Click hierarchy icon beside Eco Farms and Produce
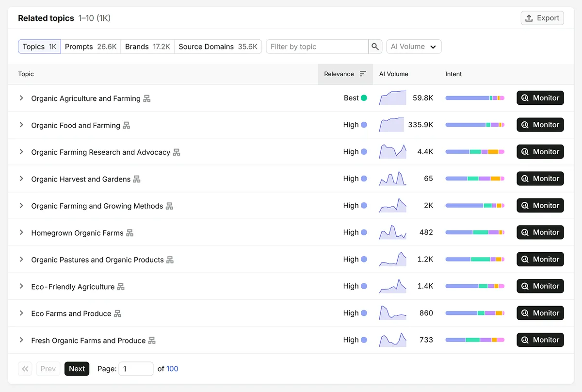This screenshot has width=582, height=392. (x=118, y=314)
